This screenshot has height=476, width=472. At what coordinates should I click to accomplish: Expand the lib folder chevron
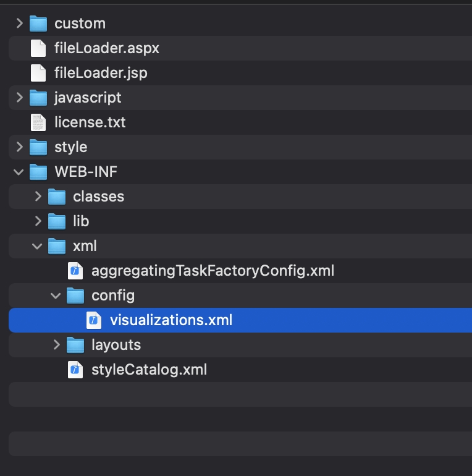point(38,221)
